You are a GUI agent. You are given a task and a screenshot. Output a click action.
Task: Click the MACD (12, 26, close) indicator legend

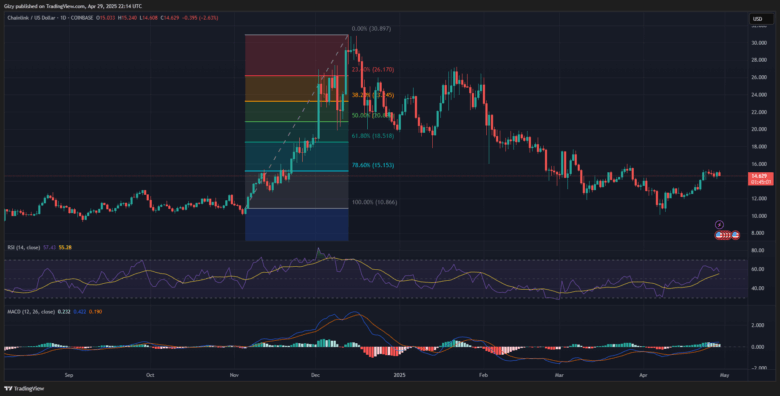pyautogui.click(x=30, y=312)
